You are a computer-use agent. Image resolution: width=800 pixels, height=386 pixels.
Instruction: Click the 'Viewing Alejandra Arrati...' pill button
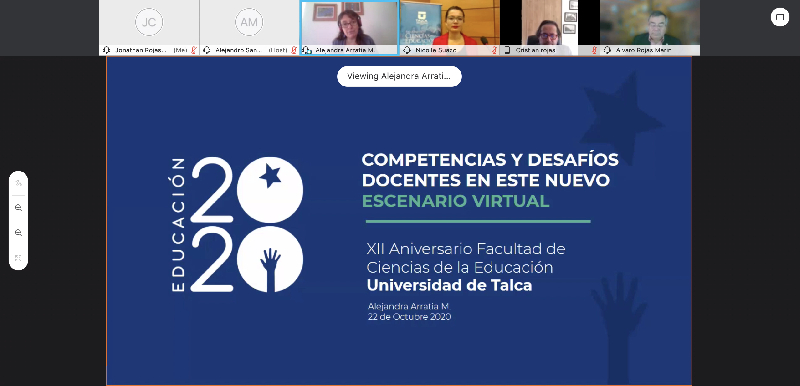click(x=399, y=76)
